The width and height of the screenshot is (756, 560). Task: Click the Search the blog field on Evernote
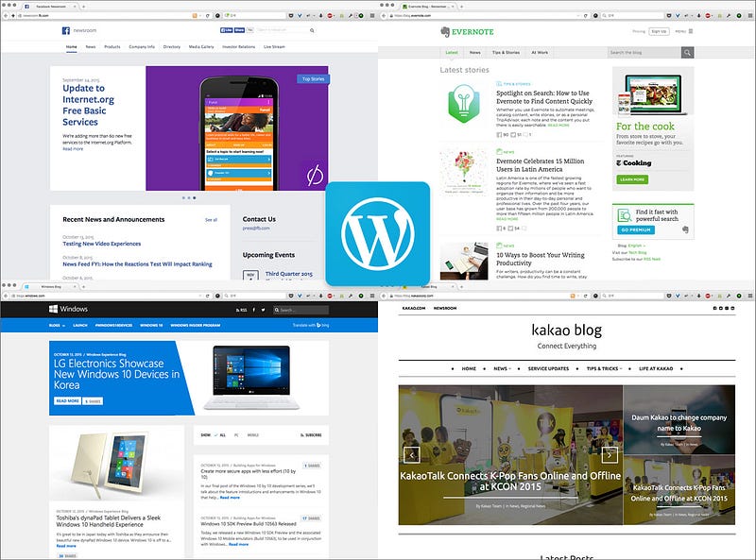click(644, 53)
